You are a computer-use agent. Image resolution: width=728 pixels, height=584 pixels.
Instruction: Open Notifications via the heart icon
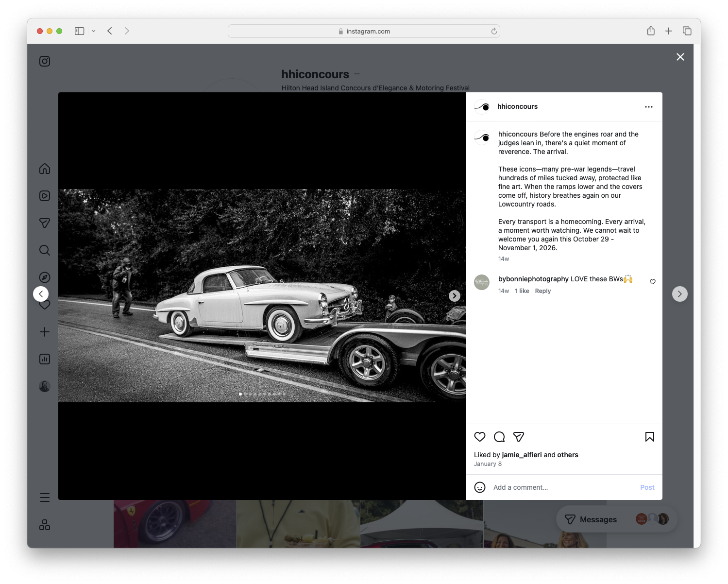[x=44, y=304]
